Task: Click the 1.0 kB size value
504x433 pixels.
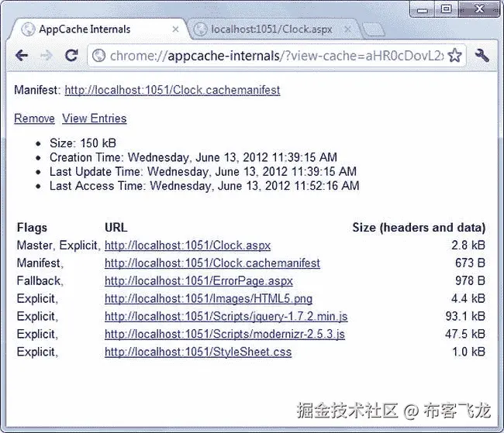Action: 468,352
